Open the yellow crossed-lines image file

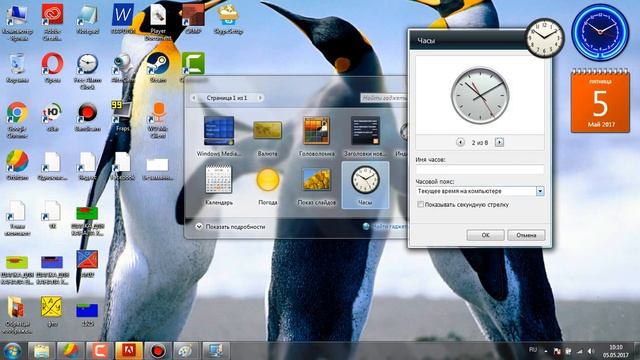52,311
